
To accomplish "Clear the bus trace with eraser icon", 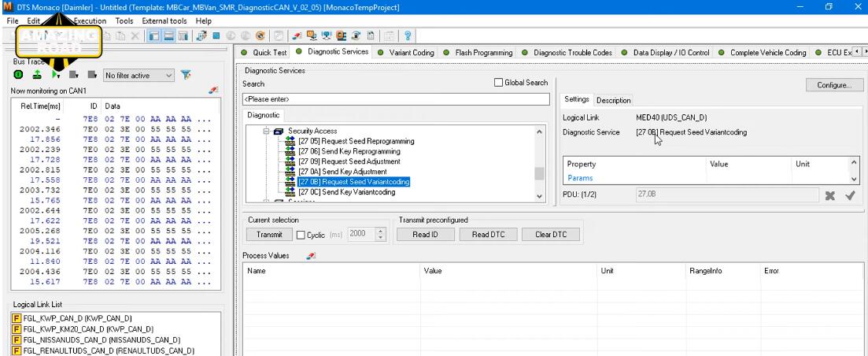I will click(x=214, y=91).
